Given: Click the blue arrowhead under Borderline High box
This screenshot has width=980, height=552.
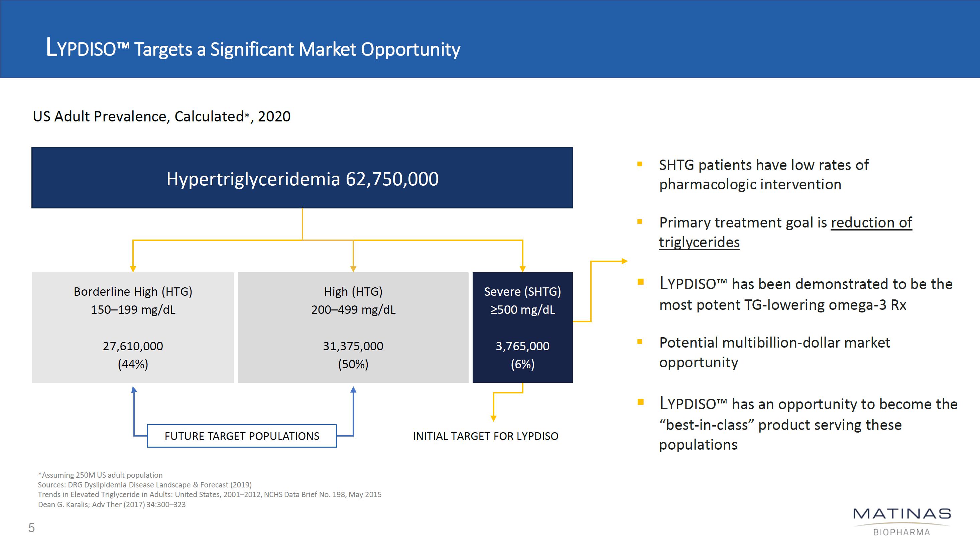Looking at the screenshot, I should (x=134, y=389).
